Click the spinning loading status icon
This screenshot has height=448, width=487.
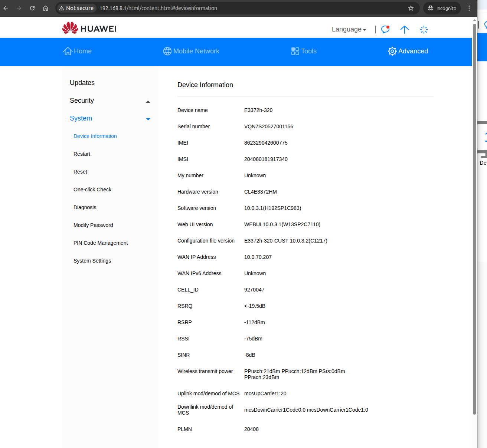click(x=424, y=29)
